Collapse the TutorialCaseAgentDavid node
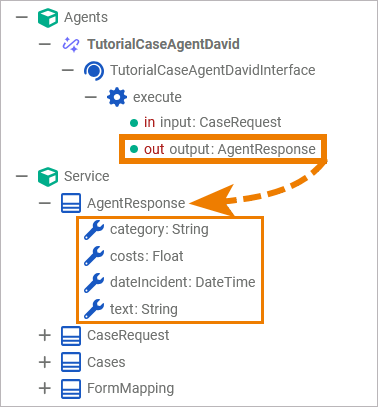The width and height of the screenshot is (378, 407). pyautogui.click(x=45, y=44)
